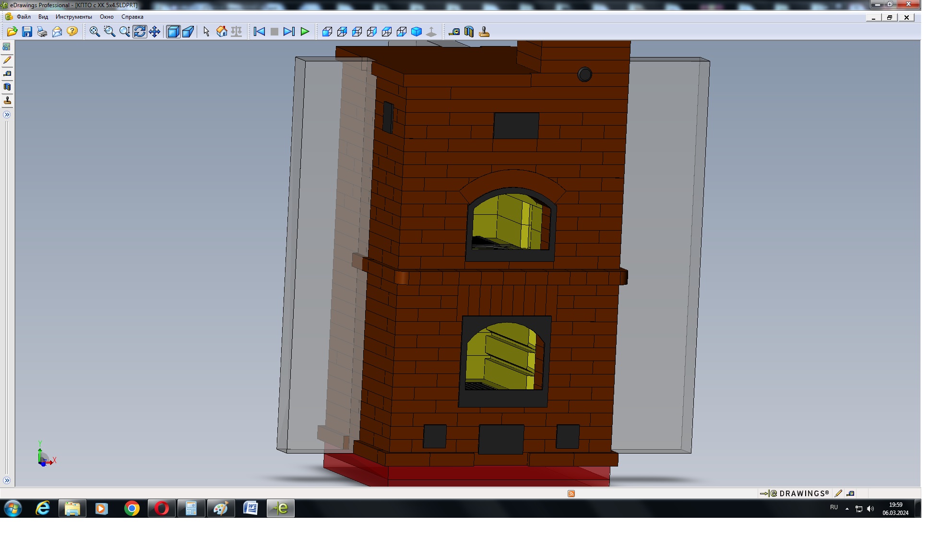This screenshot has width=952, height=560.
Task: Open the Stamp tool in top toolbar
Action: click(484, 32)
